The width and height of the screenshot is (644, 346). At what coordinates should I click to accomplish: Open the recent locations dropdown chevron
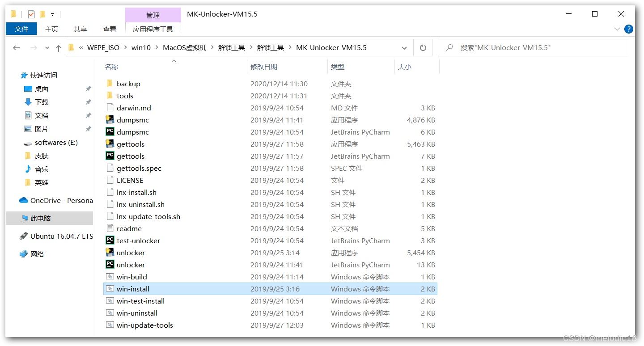(x=47, y=47)
